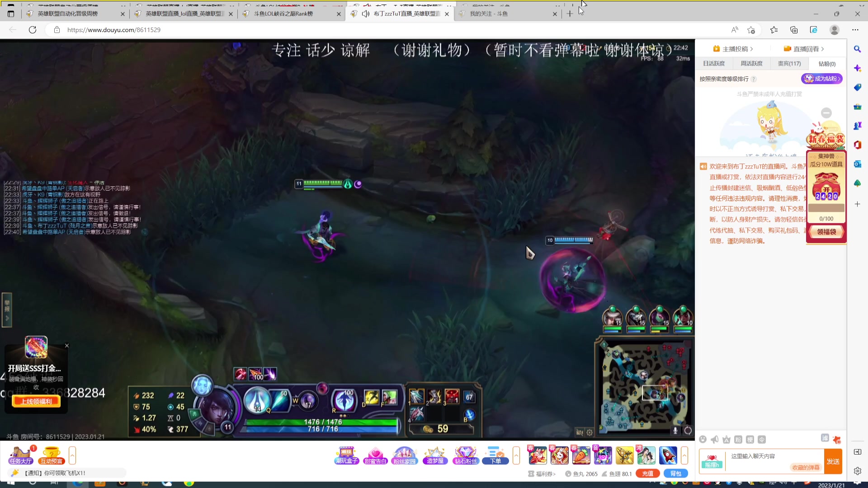Open the 直播回看 replay link
Screen dimensions: 868x488
click(804, 49)
